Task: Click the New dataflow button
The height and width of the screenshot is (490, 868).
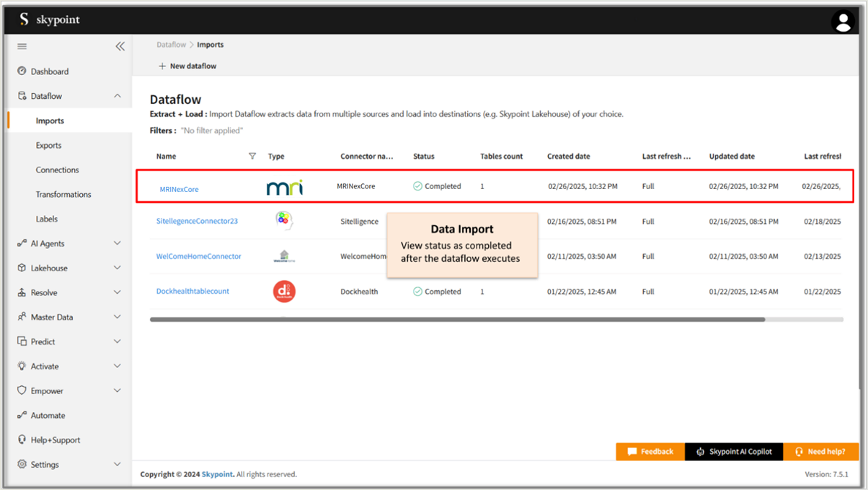Action: [x=187, y=66]
